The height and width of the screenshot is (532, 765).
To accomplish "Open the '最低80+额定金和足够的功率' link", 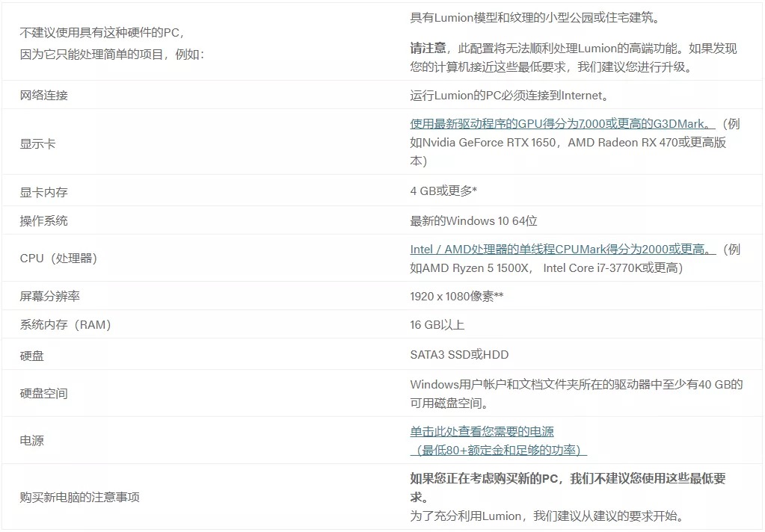I will pyautogui.click(x=498, y=450).
